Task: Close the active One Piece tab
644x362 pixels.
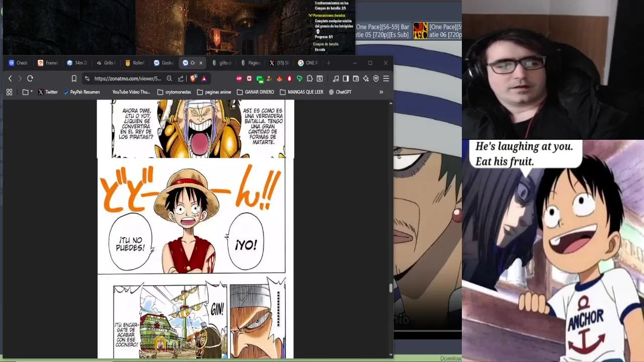Action: click(x=201, y=63)
